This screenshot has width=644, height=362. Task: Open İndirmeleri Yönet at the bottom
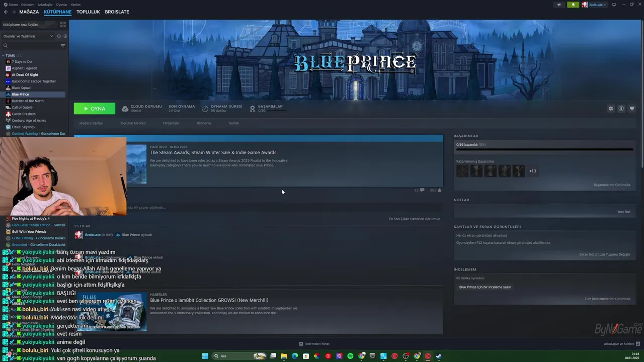point(314,344)
